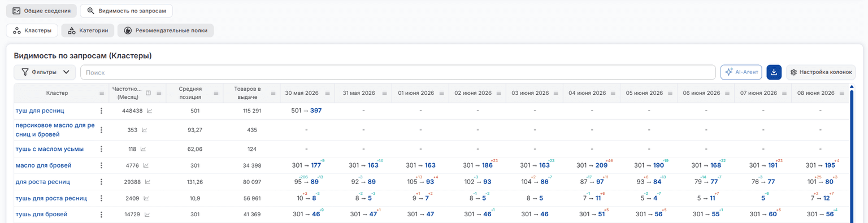Open the Рекомендательные полки tab

(166, 30)
